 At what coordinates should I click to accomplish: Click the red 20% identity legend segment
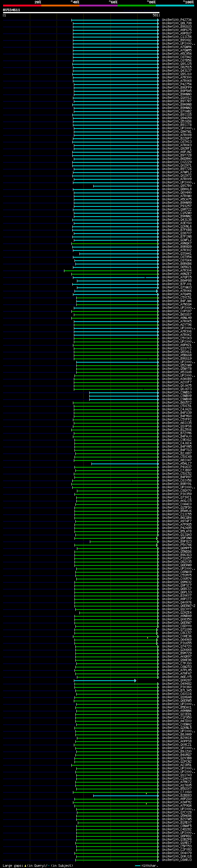pyautogui.click(x=22, y=6)
